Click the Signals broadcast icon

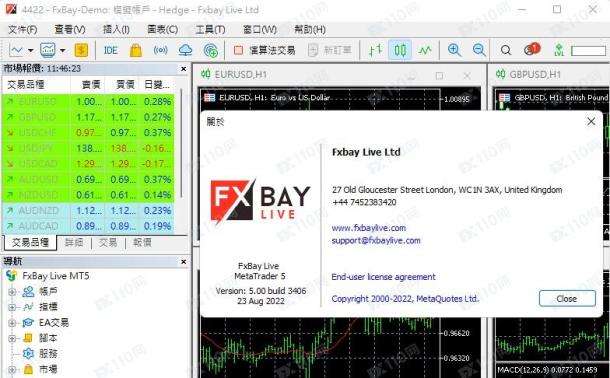coord(160,50)
